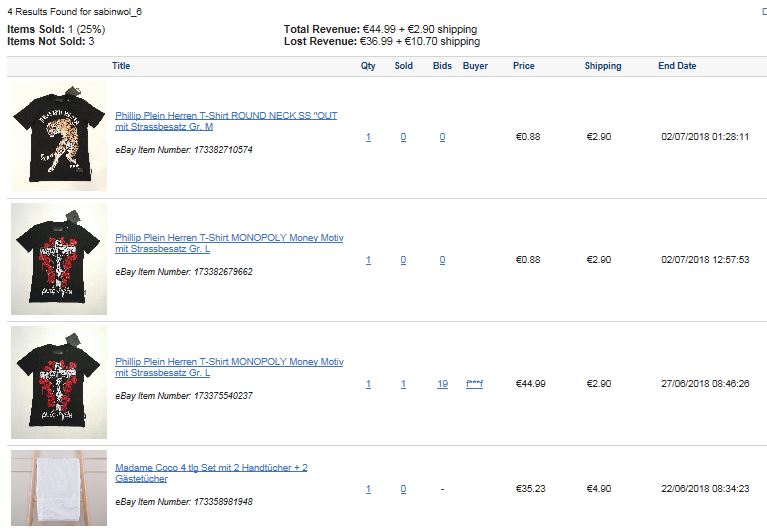Open the leopard T-shirt thumbnail
Viewport: 767px width, 532px height.
click(x=58, y=136)
